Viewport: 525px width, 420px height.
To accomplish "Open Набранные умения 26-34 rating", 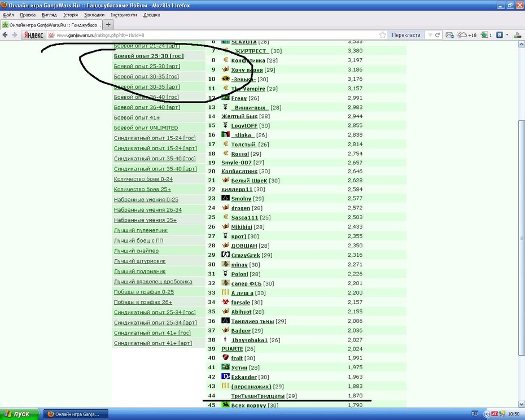I will point(148,210).
